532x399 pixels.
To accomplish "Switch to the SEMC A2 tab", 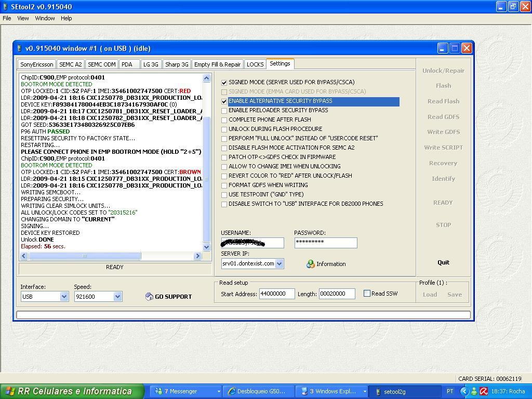I will 70,64.
